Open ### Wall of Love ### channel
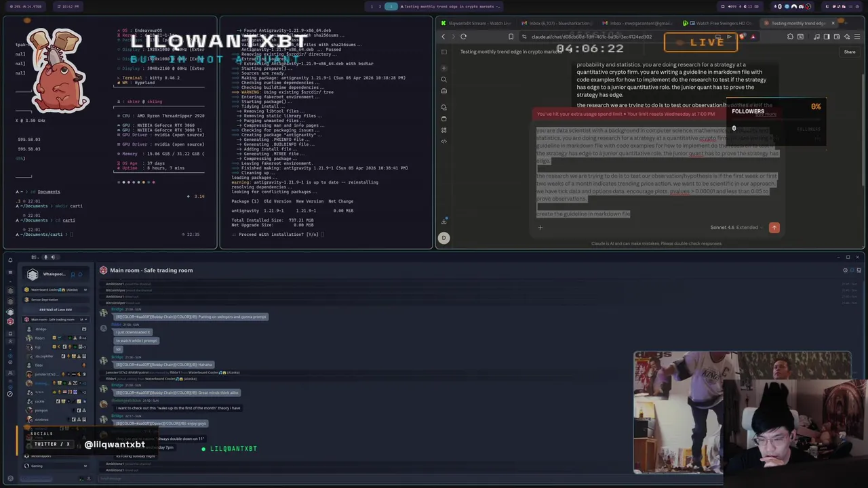Viewport: 868px width, 488px height. tap(56, 309)
